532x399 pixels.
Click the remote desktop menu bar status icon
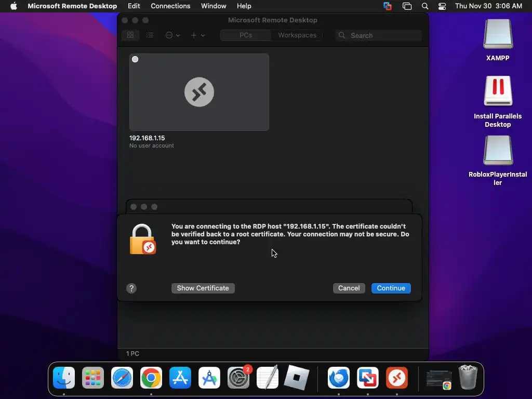coord(387,6)
